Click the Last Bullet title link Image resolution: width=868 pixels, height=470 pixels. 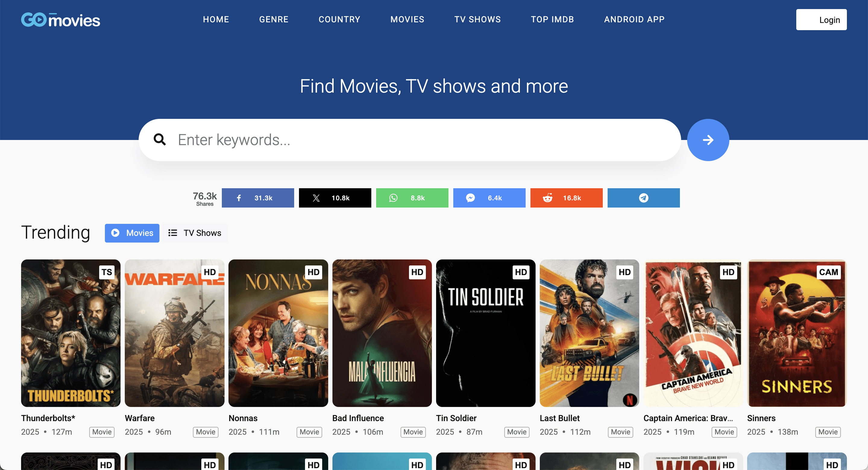[x=560, y=418]
